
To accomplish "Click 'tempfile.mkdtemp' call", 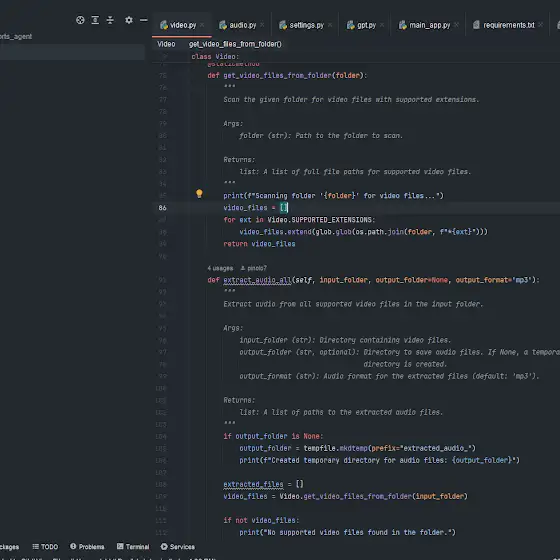I will (x=335, y=448).
